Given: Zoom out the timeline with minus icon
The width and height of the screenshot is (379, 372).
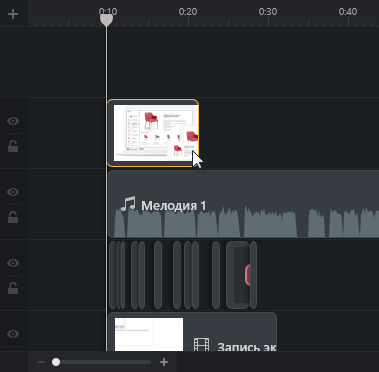Looking at the screenshot, I should [41, 362].
